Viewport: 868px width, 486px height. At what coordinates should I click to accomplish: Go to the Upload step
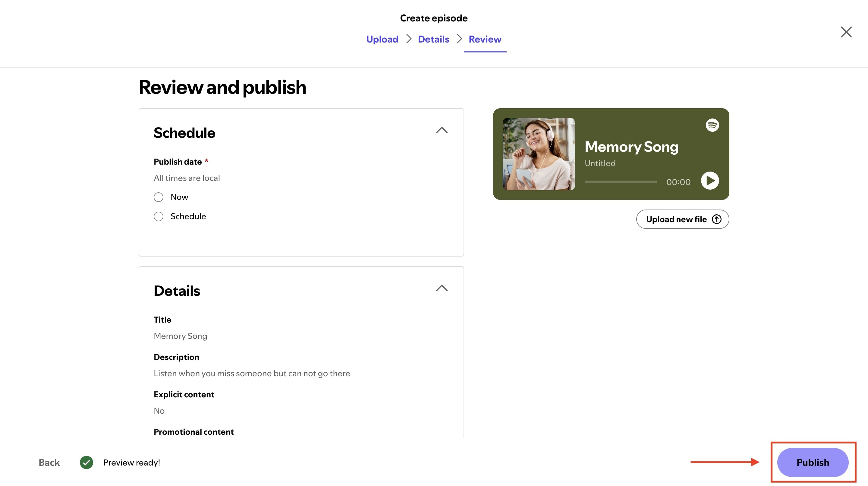pos(382,39)
